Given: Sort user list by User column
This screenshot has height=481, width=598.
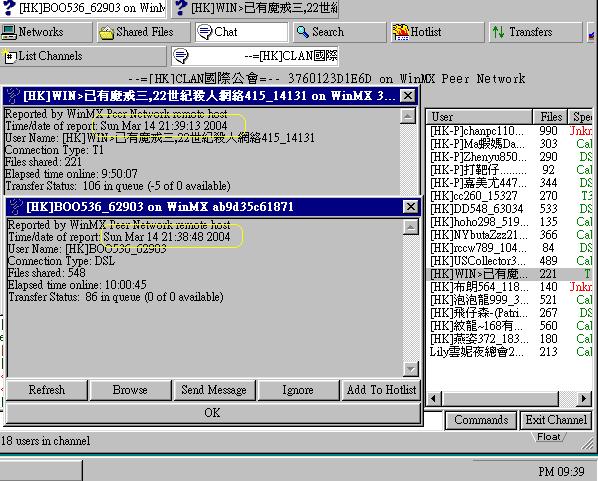Looking at the screenshot, I should [x=479, y=117].
